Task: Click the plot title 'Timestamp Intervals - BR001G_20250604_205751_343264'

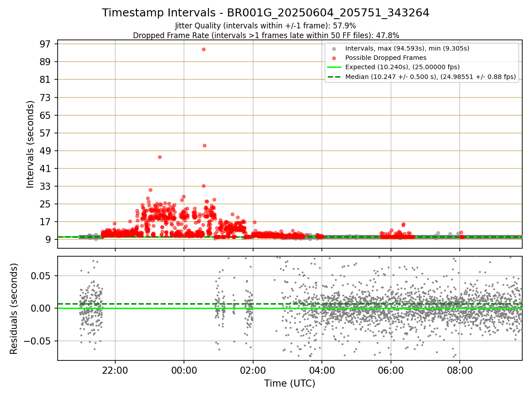Action: [266, 13]
